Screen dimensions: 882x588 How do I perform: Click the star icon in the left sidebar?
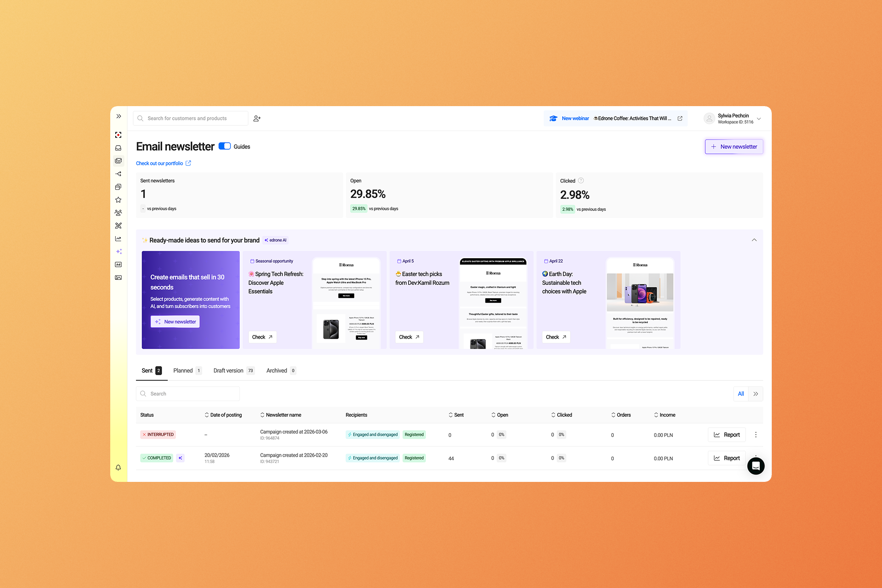coord(118,199)
